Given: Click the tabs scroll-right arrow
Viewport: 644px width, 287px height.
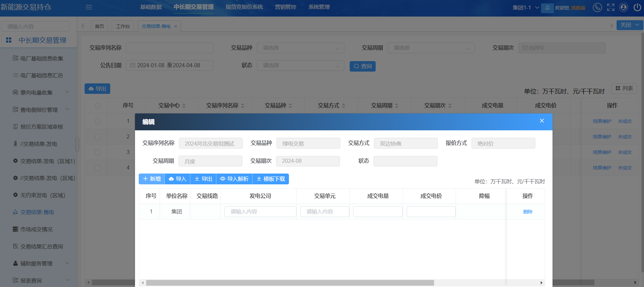Looking at the screenshot, I should (x=611, y=26).
